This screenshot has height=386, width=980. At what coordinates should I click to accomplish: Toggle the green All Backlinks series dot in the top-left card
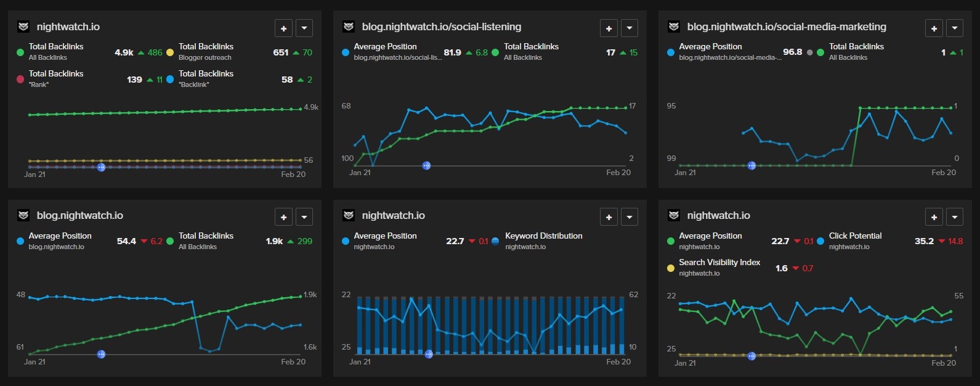coord(20,52)
